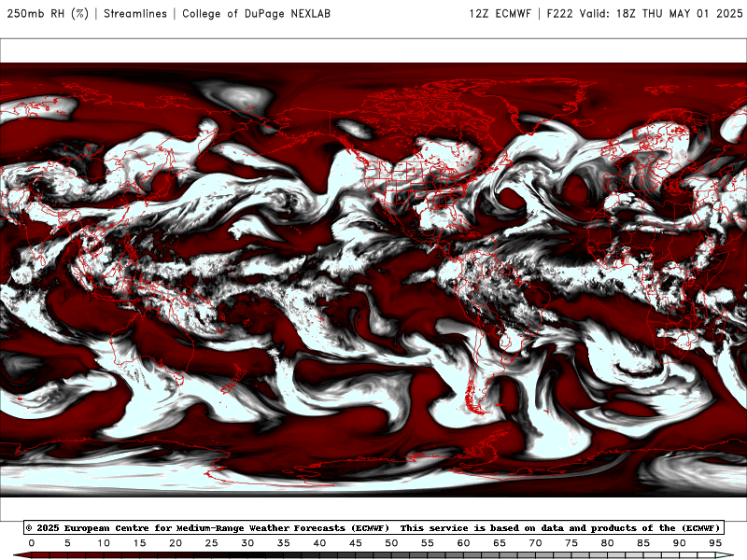Click the "65" label on the color scale
The image size is (747, 560).
coord(500,543)
